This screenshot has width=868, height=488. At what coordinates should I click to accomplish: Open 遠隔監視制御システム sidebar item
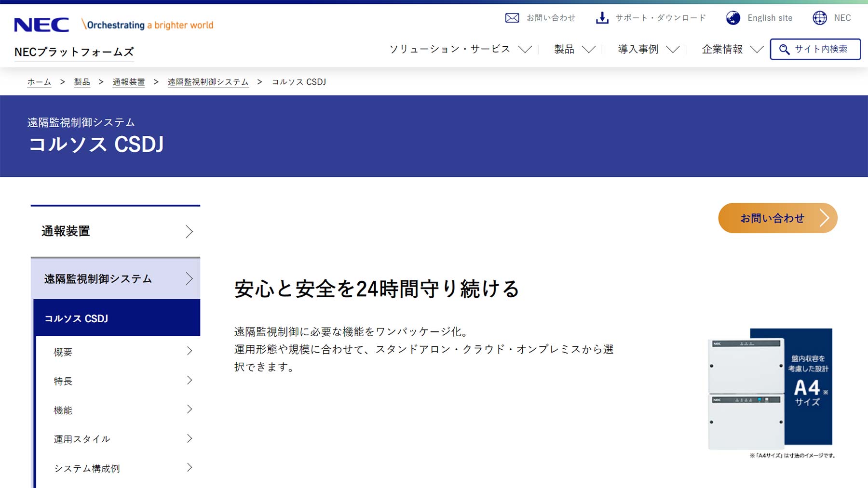(115, 278)
